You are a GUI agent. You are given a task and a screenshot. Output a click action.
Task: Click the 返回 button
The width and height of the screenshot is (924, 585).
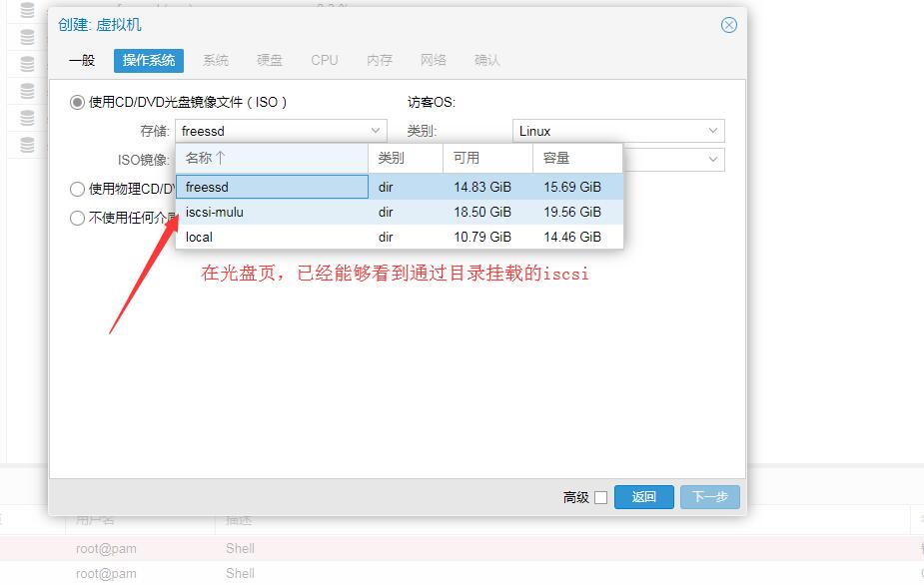point(643,497)
